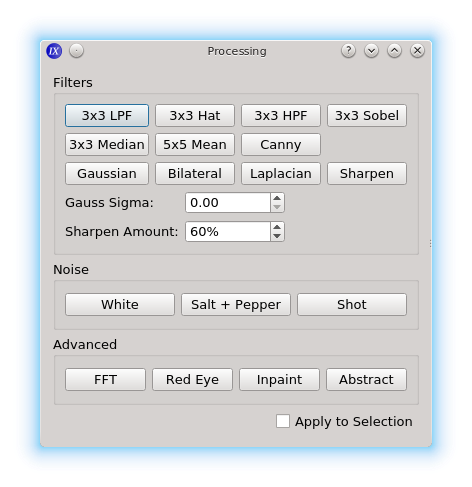
Task: Add Salt + Pepper noise
Action: [236, 305]
